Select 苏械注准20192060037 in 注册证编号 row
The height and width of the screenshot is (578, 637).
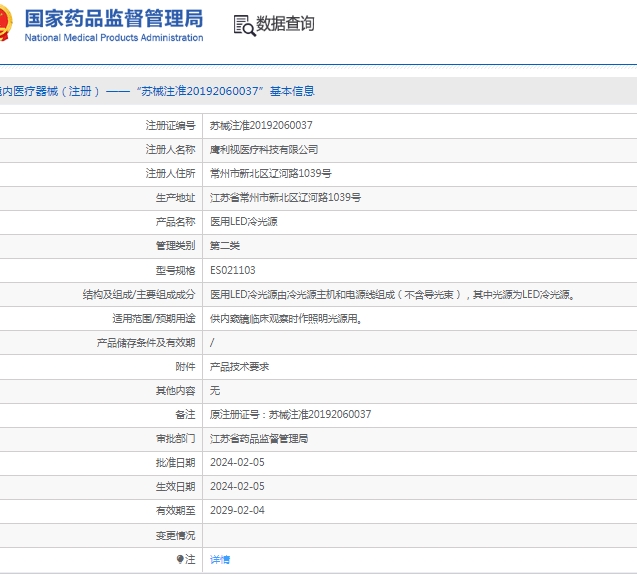point(261,126)
